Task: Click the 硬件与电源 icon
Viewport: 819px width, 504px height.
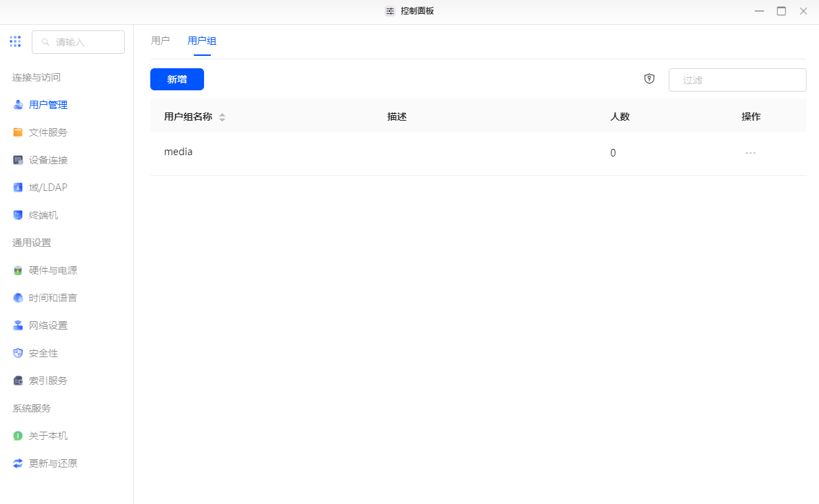Action: pyautogui.click(x=18, y=270)
